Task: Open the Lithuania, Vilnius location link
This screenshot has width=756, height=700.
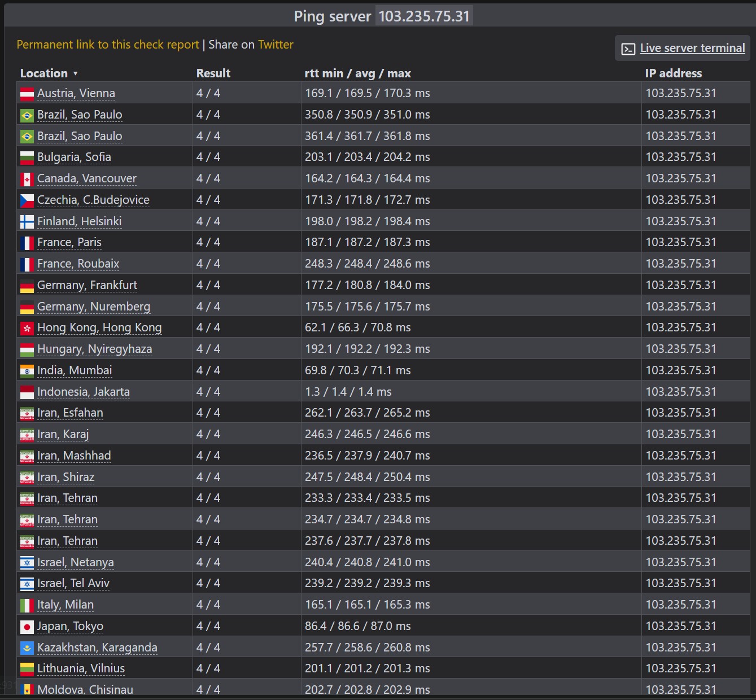Action: 81,668
